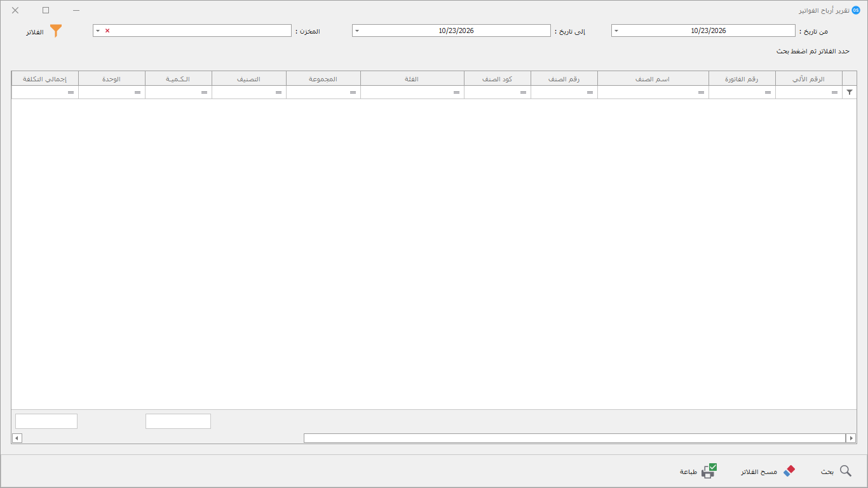The height and width of the screenshot is (488, 868).
Task: Open the filter operator icon under المجموعة
Action: pyautogui.click(x=353, y=93)
